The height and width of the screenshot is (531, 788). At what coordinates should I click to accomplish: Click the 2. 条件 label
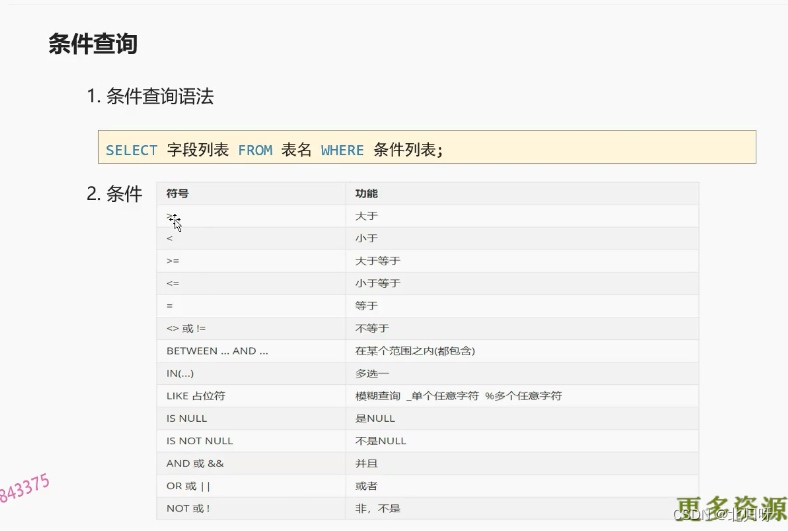115,194
